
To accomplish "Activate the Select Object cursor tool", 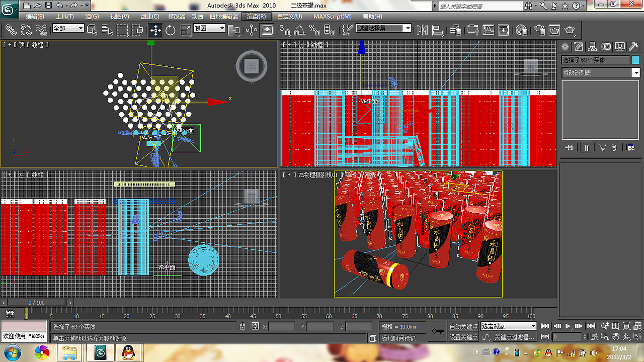I will tap(92, 30).
